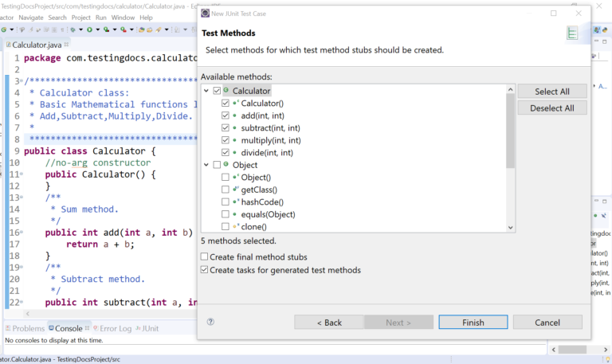Open the Run toolbar dropdown arrow
The height and width of the screenshot is (364, 612).
[x=96, y=30]
